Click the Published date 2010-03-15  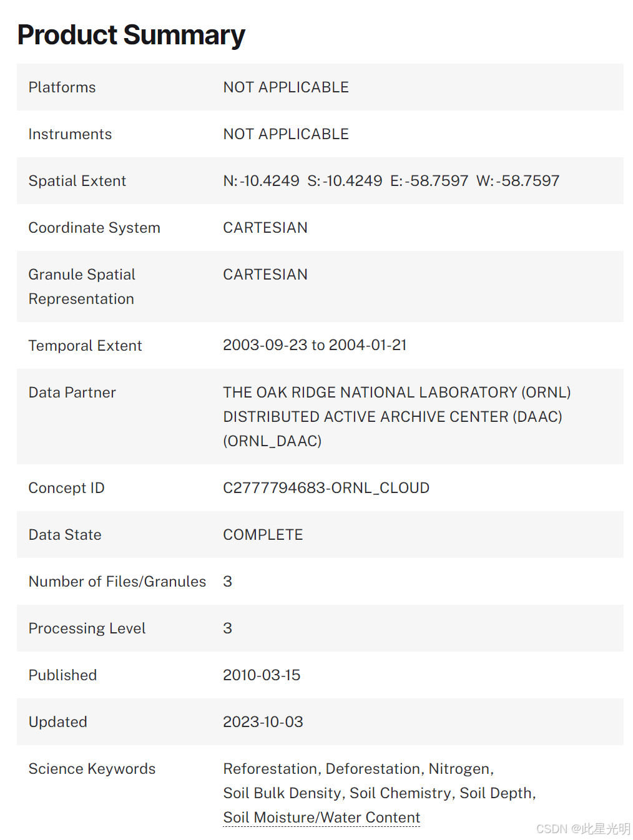[262, 675]
